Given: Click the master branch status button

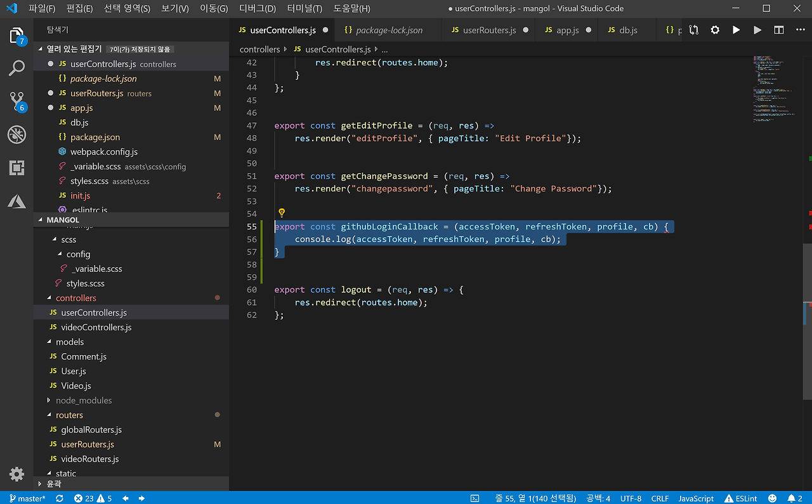Looking at the screenshot, I should point(27,498).
